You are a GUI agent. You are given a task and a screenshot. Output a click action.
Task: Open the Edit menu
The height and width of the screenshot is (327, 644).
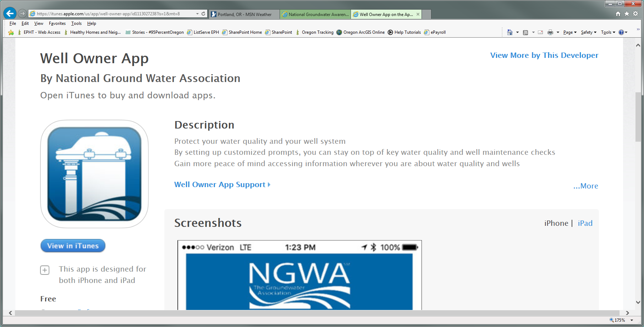25,23
